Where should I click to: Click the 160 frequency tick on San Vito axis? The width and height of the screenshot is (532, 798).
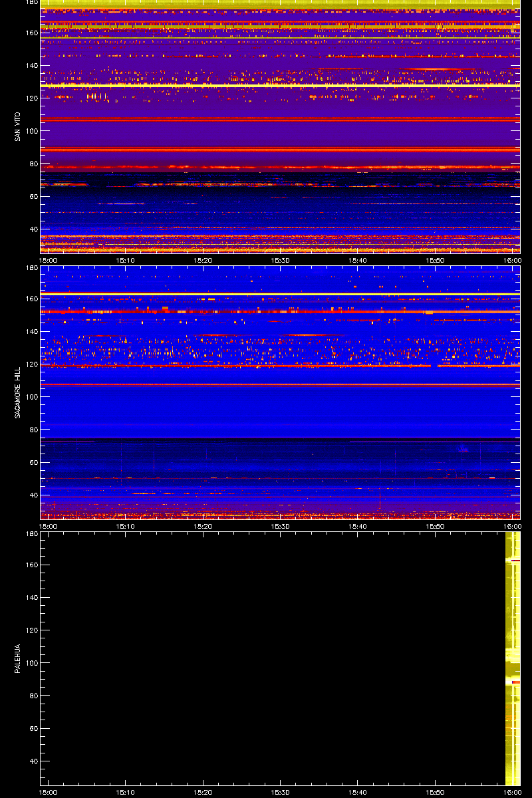pos(32,33)
